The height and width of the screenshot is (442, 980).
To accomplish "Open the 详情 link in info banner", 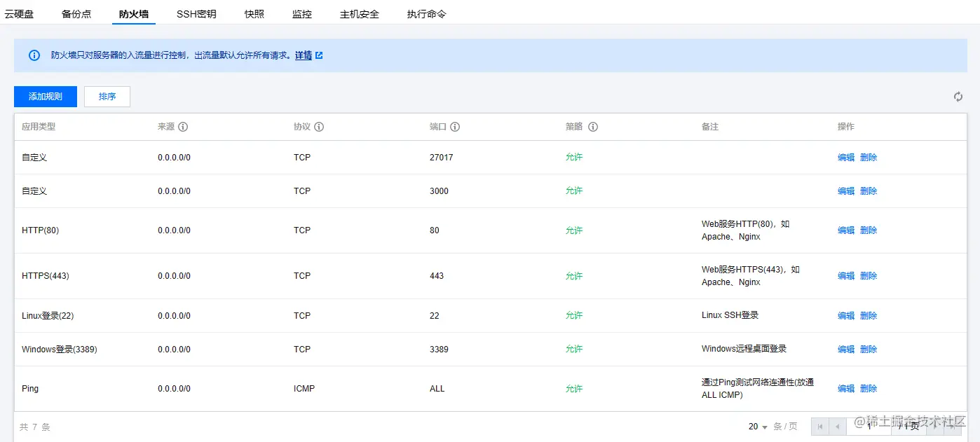I will pos(304,55).
